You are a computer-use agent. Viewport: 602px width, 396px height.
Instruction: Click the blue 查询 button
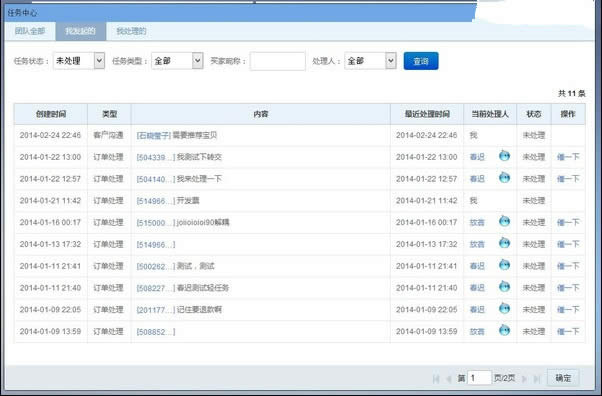[421, 61]
